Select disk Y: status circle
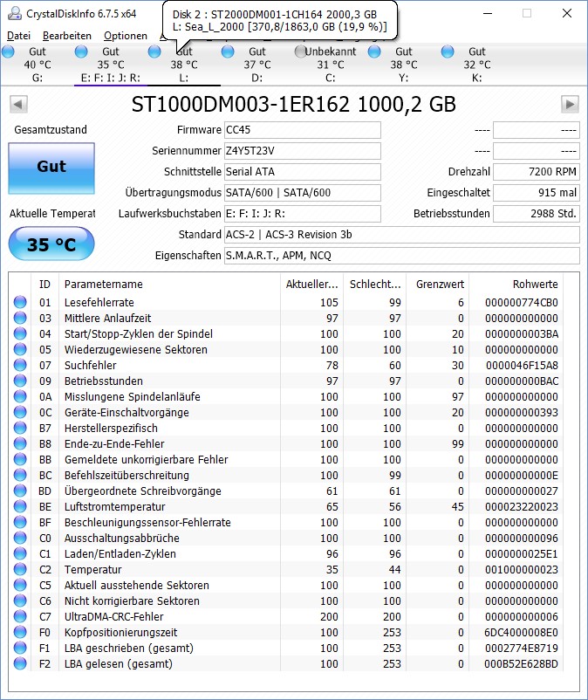 tap(374, 51)
